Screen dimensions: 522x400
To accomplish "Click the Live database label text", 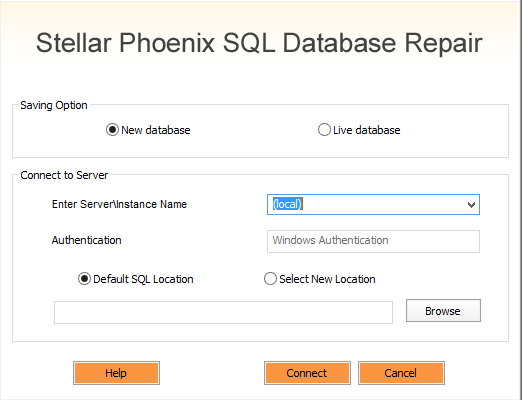I will click(367, 130).
